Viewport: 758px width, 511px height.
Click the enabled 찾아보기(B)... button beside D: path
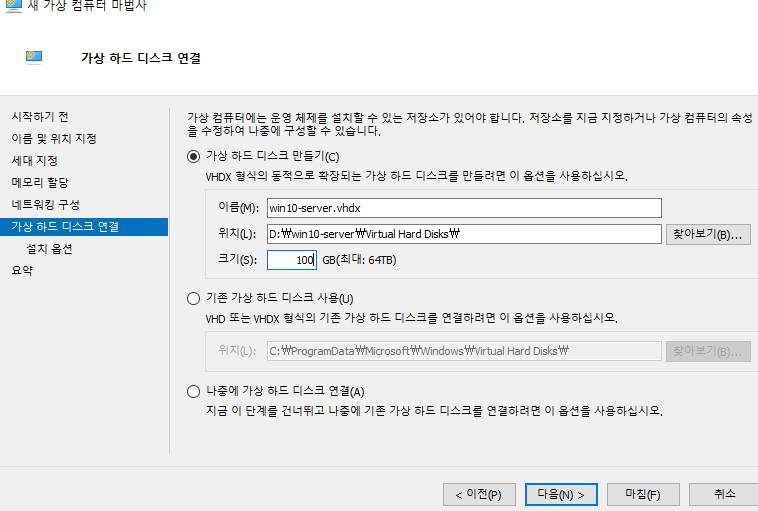click(x=708, y=234)
